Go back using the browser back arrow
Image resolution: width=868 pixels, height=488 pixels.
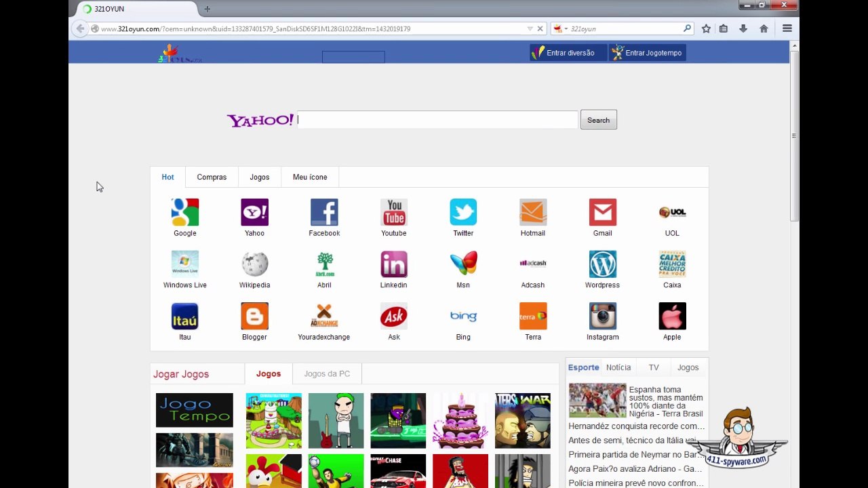pyautogui.click(x=80, y=28)
